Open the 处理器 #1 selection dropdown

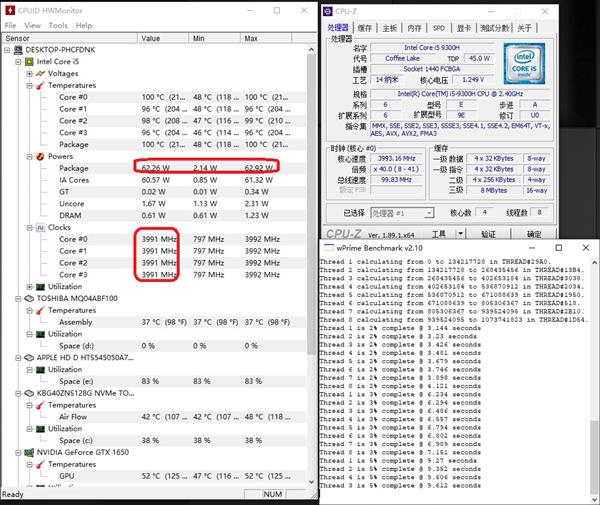(402, 213)
